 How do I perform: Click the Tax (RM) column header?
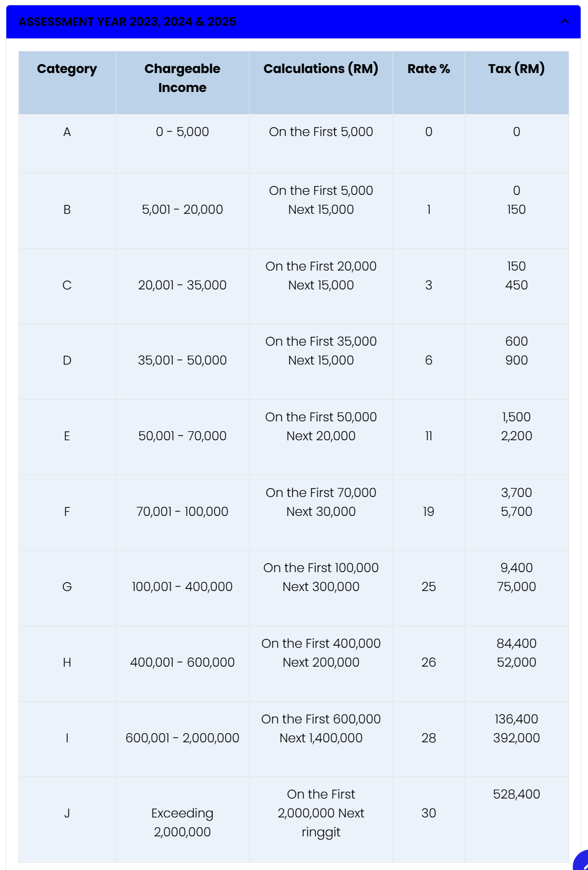click(516, 69)
